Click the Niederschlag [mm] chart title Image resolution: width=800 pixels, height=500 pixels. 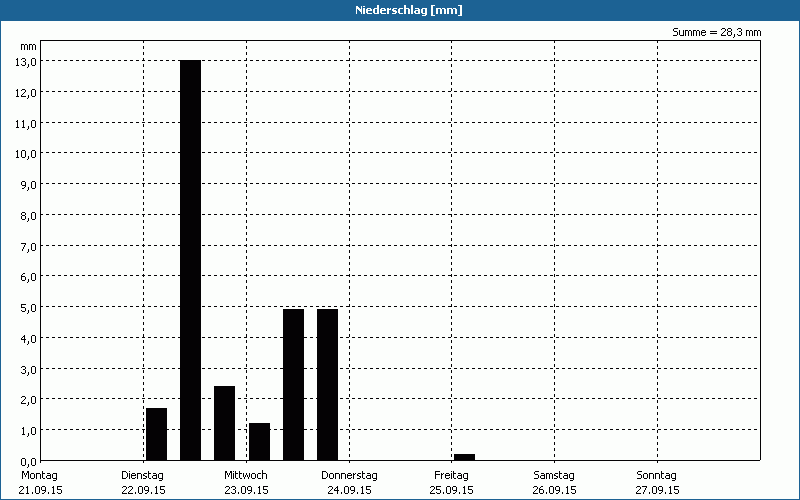409,10
